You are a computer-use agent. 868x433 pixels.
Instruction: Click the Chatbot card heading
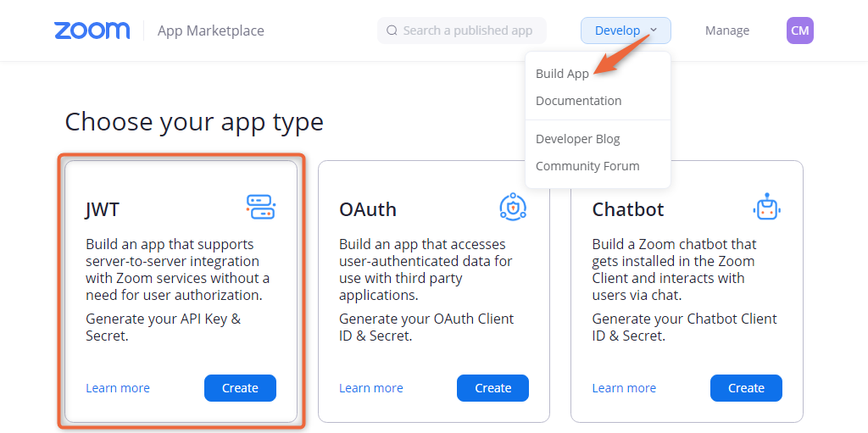pos(628,209)
